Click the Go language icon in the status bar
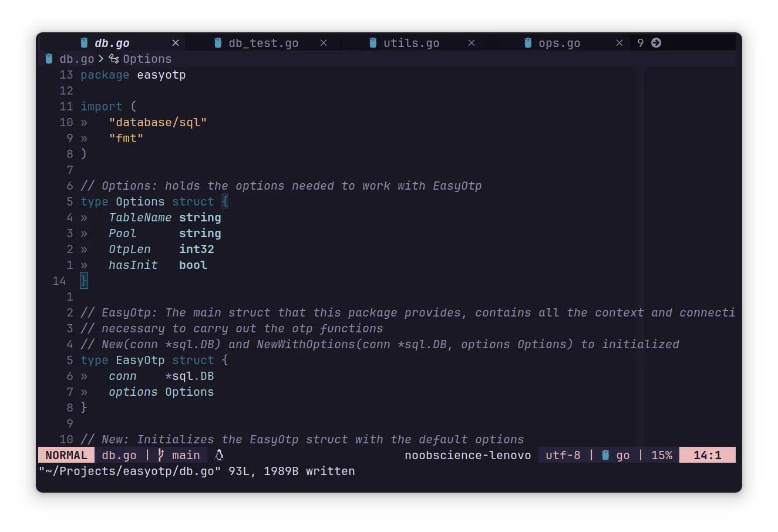Viewport: 778px width, 532px height. 607,454
